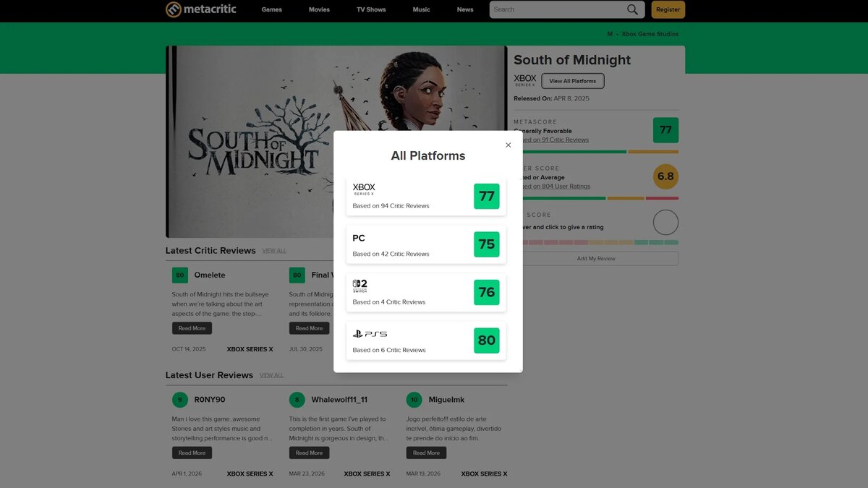This screenshot has width=868, height=488.
Task: Choose the PS5 platform card
Action: click(426, 341)
